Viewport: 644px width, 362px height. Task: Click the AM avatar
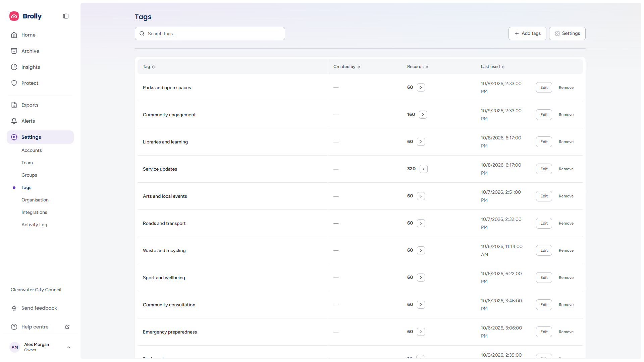pyautogui.click(x=15, y=347)
